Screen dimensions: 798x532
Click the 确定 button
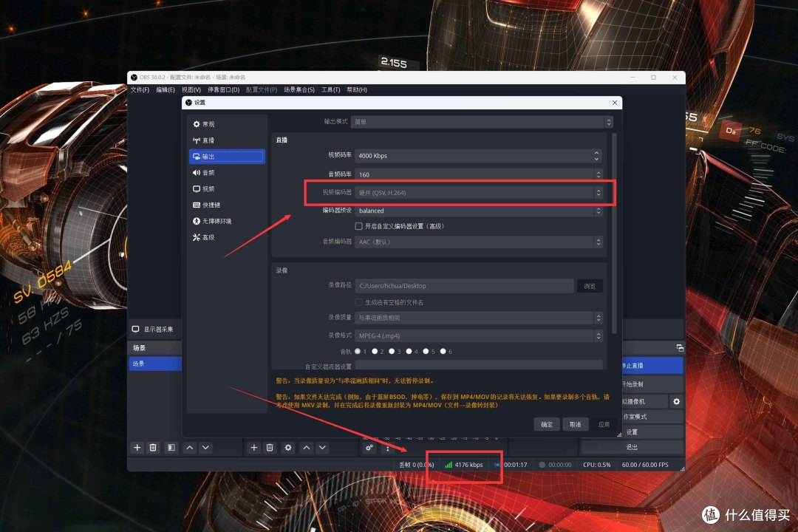coord(547,425)
